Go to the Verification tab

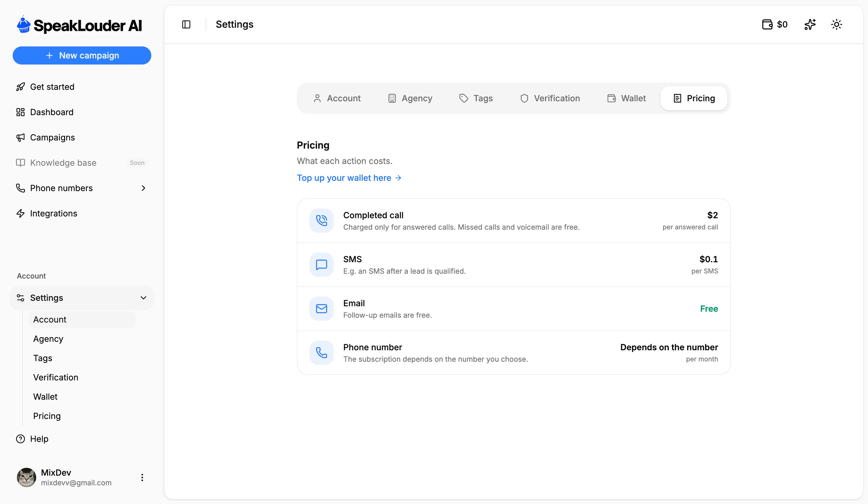(x=550, y=99)
